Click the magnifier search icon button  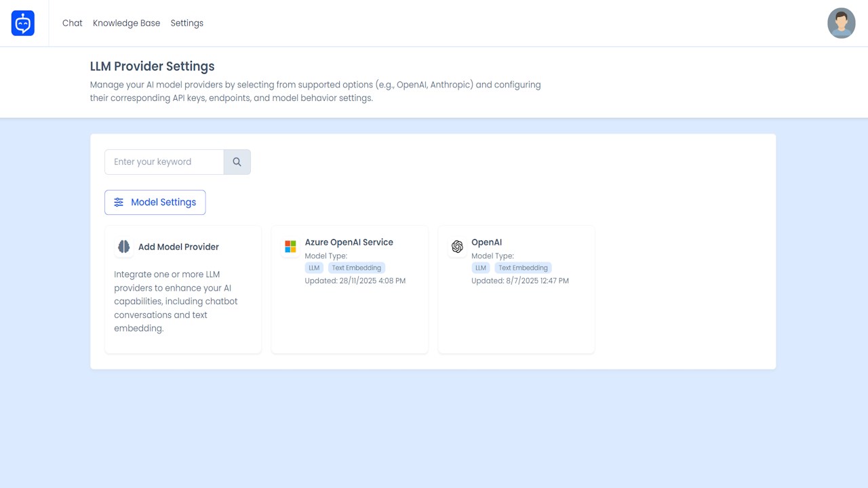point(237,162)
